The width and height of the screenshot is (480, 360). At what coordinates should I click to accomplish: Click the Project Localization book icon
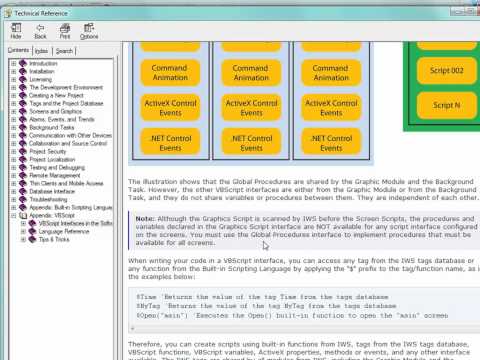[23, 159]
